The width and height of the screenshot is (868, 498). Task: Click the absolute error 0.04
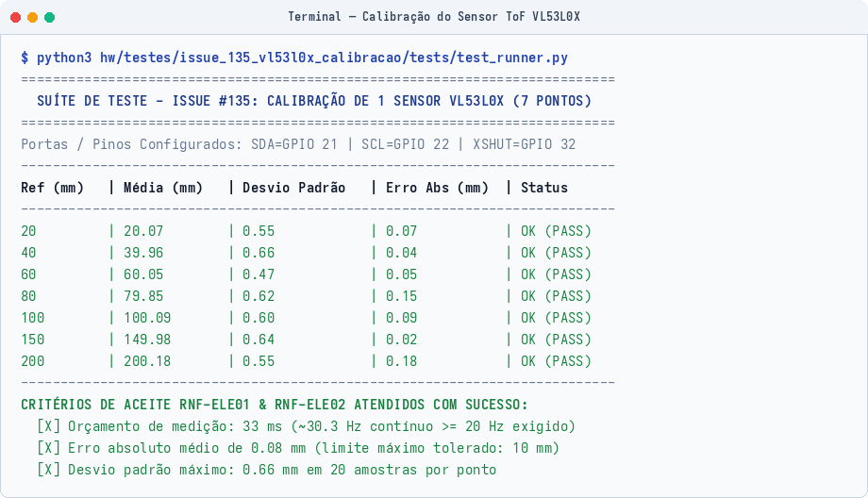point(401,253)
